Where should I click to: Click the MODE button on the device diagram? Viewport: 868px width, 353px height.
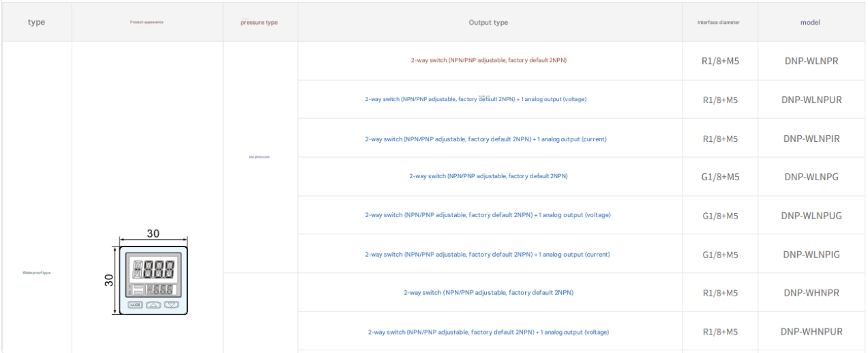click(x=135, y=305)
